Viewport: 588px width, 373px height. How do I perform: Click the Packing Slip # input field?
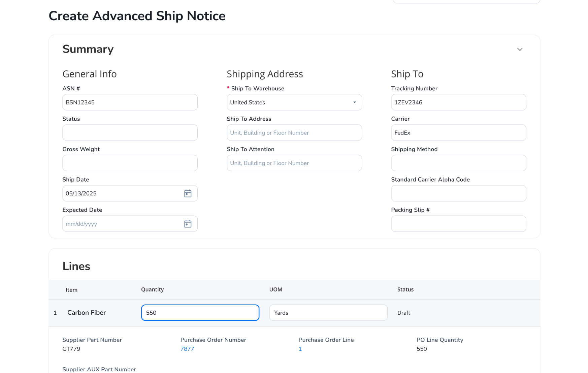458,224
